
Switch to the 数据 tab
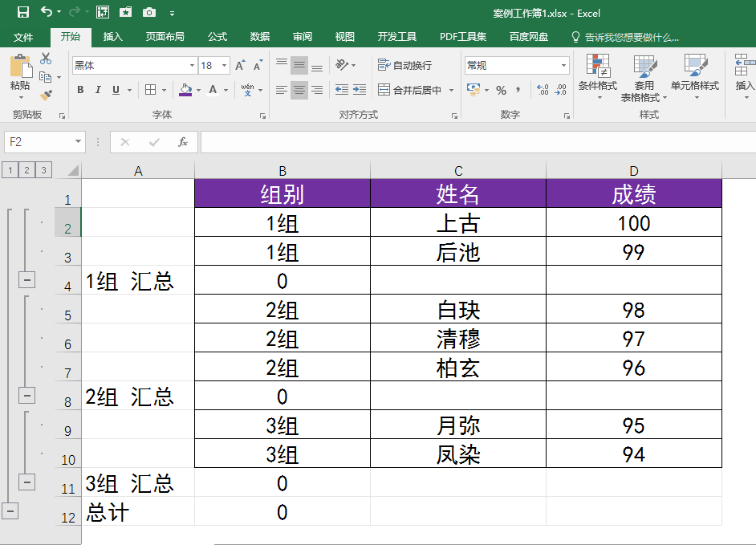pos(260,37)
